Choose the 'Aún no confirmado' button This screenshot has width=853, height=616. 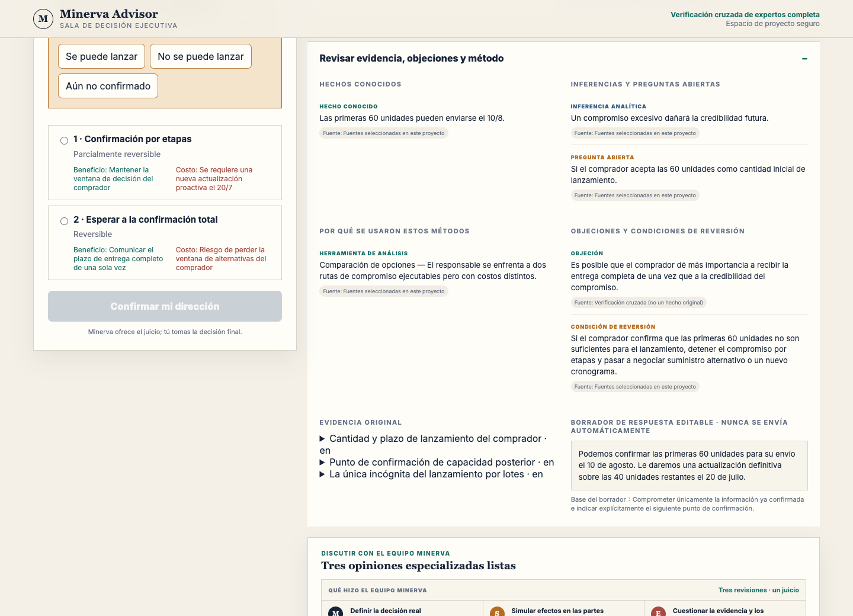coord(108,86)
